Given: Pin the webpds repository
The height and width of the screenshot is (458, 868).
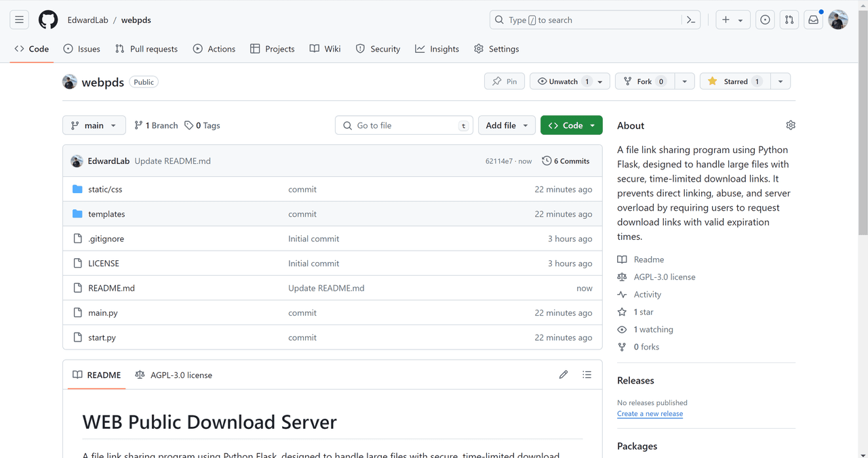Looking at the screenshot, I should [505, 81].
